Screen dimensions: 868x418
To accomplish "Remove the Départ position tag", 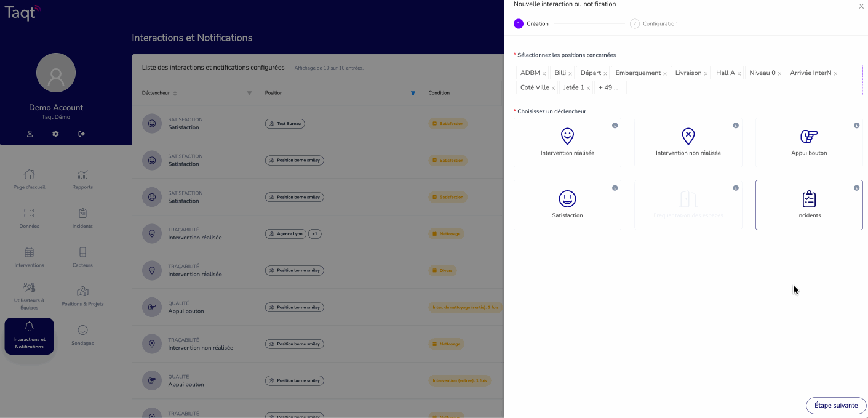I will pyautogui.click(x=605, y=74).
